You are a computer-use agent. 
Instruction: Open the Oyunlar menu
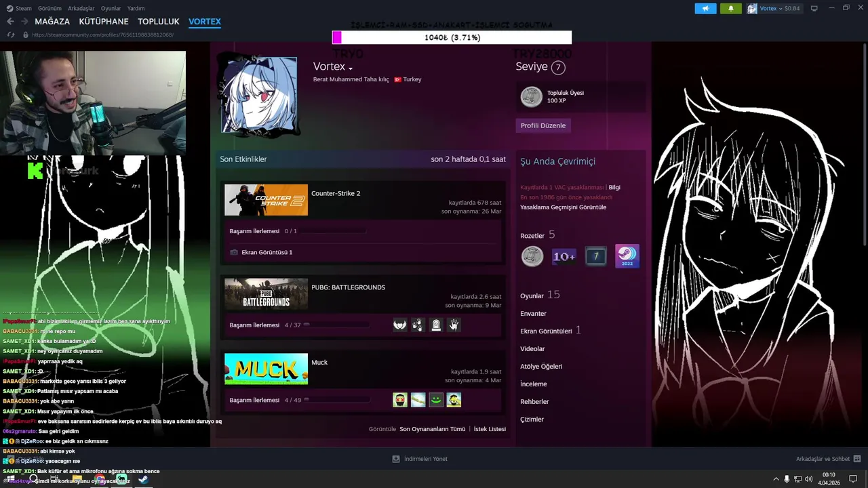coord(111,8)
